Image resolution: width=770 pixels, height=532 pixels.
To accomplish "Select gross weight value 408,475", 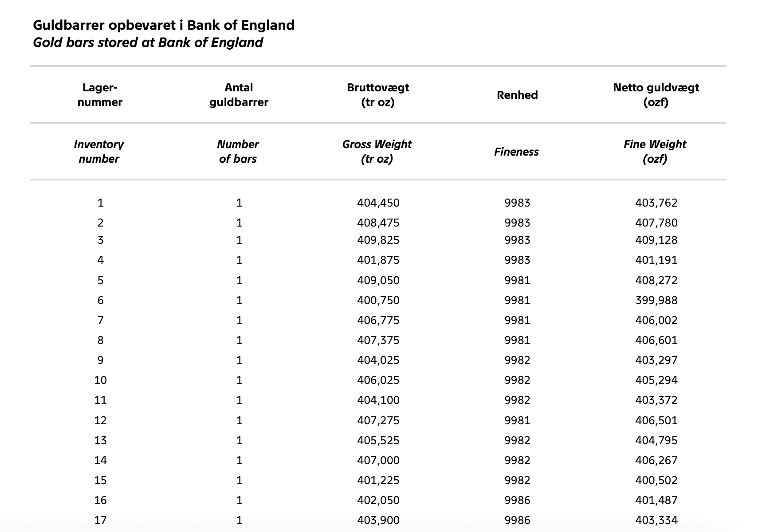I will click(378, 223).
